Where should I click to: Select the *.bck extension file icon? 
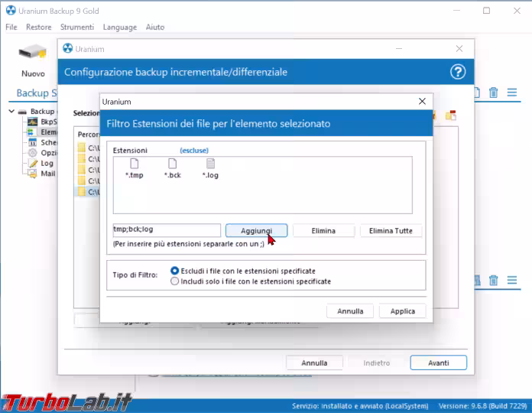[172, 164]
